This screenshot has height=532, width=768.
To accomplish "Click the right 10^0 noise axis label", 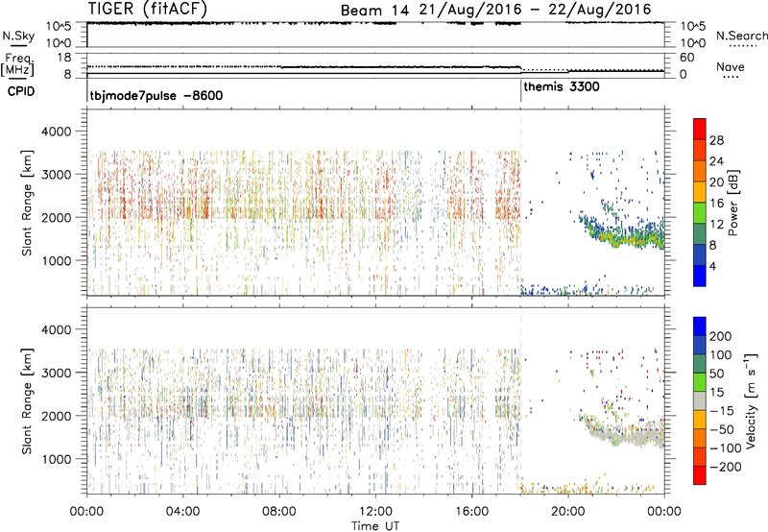I will coord(693,43).
